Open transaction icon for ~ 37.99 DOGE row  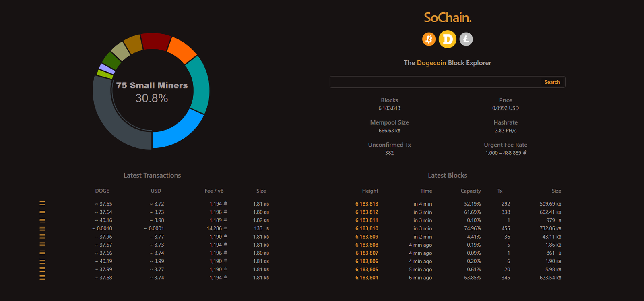coord(42,270)
